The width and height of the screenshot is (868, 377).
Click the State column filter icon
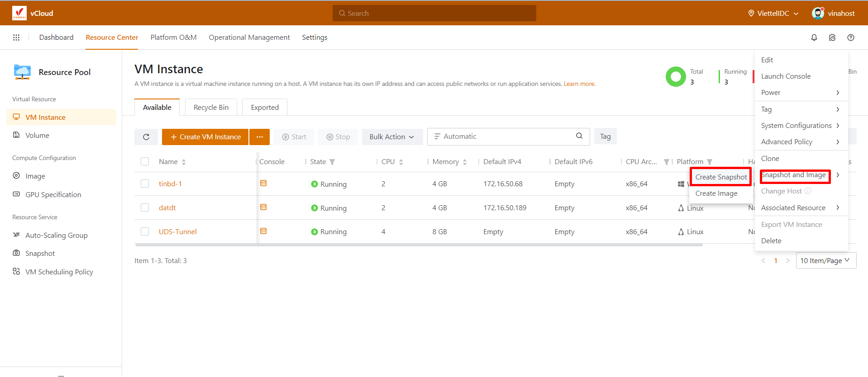332,162
